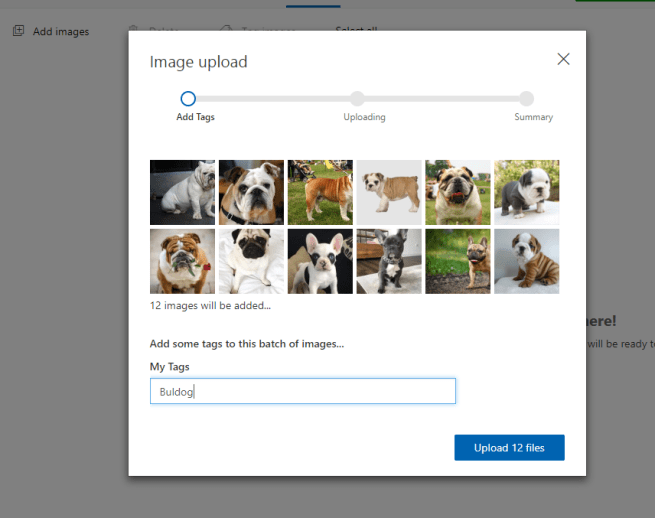Select the fawn French bulldog on grass thumbnail
This screenshot has height=518, width=655.
tap(458, 261)
